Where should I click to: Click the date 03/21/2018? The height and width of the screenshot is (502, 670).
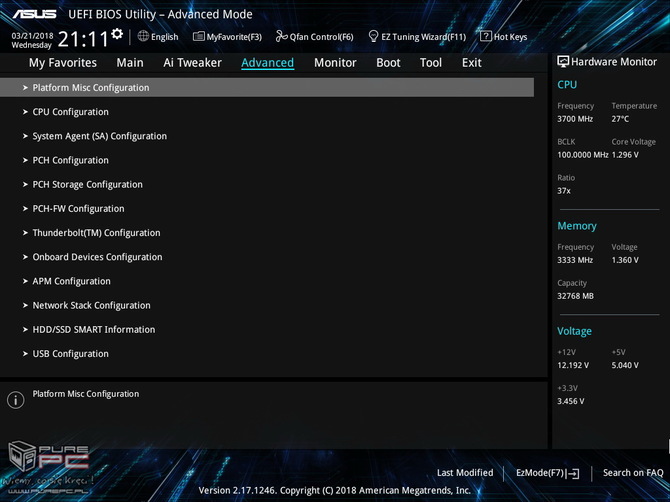(32, 36)
